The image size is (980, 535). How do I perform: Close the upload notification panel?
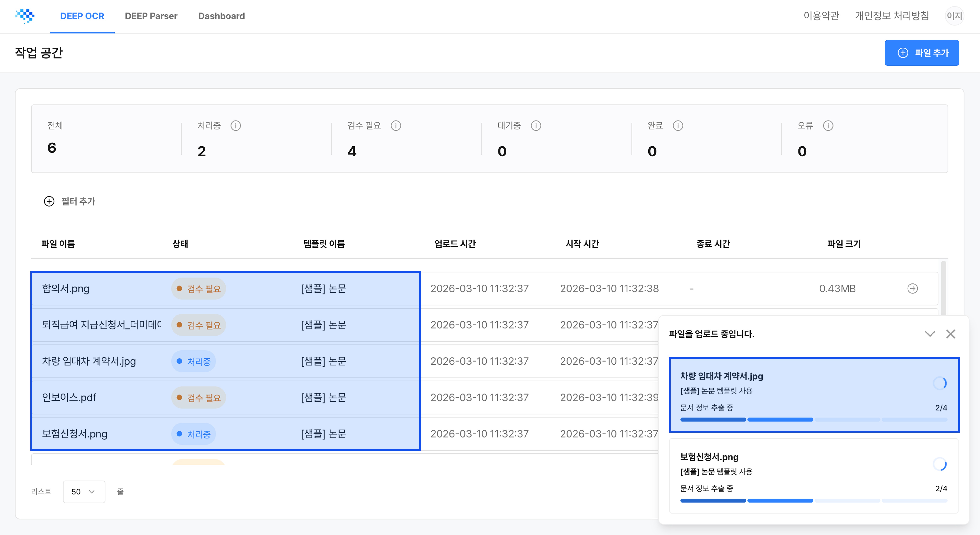[950, 334]
